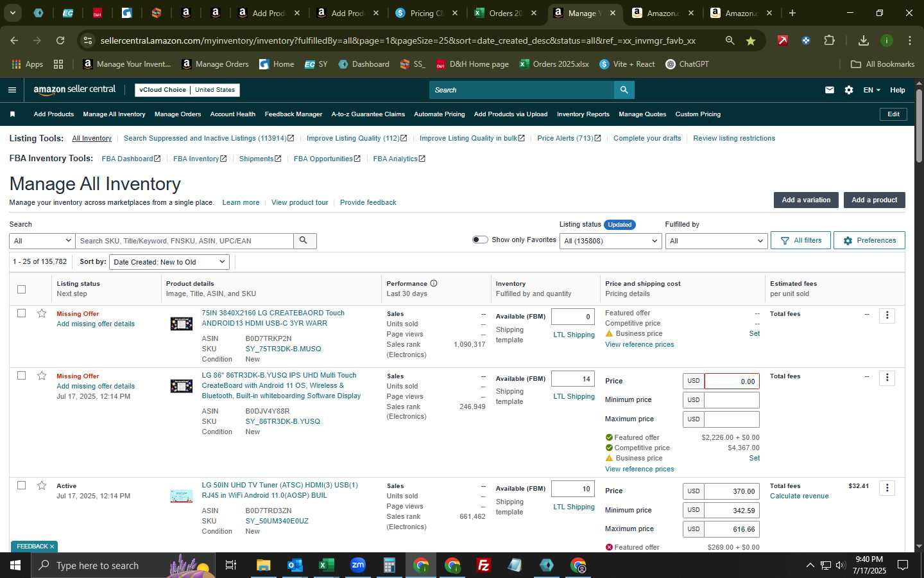Click the SKU/Title inventory search field
This screenshot has height=578, width=924.
click(185, 241)
